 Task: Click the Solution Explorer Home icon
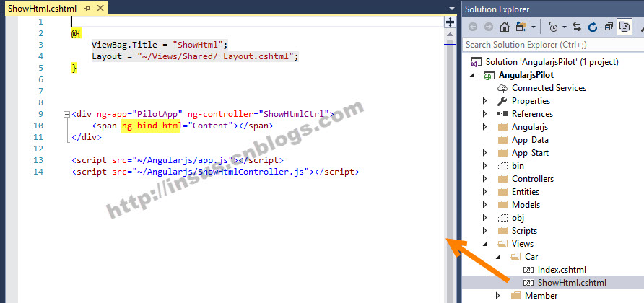tap(505, 27)
